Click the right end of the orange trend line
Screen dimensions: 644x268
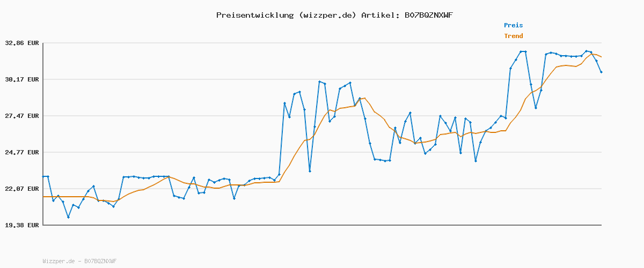pos(601,57)
